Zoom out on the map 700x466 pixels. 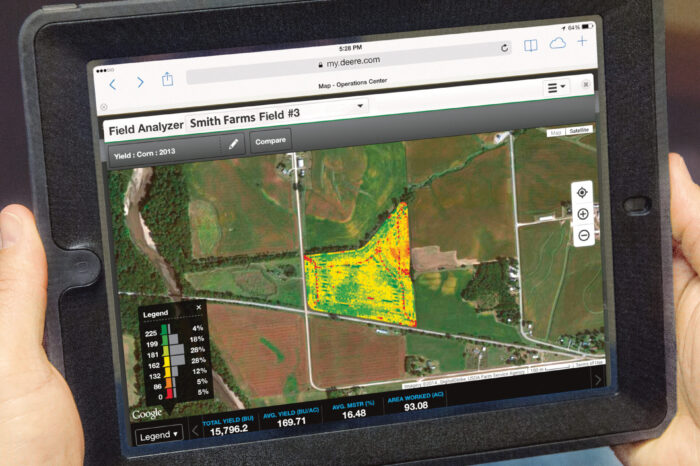pyautogui.click(x=583, y=235)
